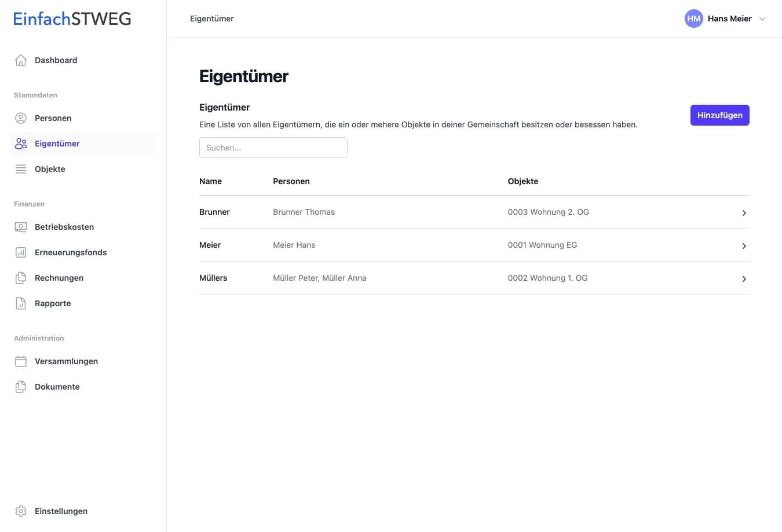782x532 pixels.
Task: Open the Müllers row chevron arrow
Action: coord(744,279)
